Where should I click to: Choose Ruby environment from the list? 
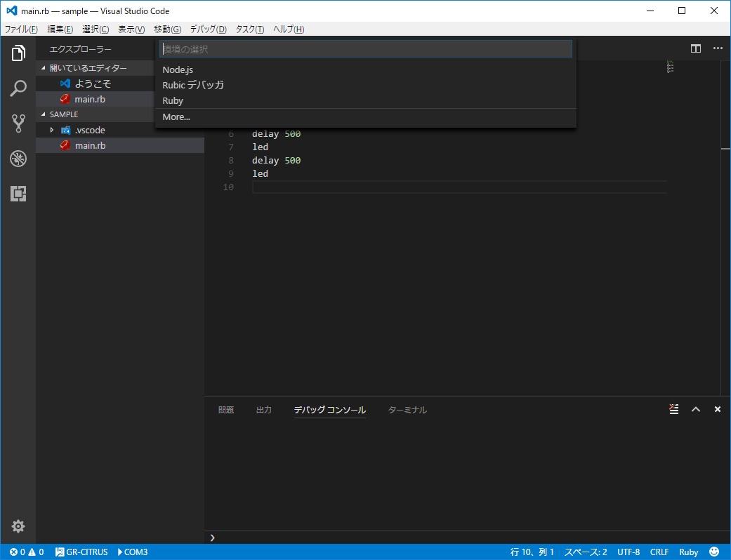365,100
